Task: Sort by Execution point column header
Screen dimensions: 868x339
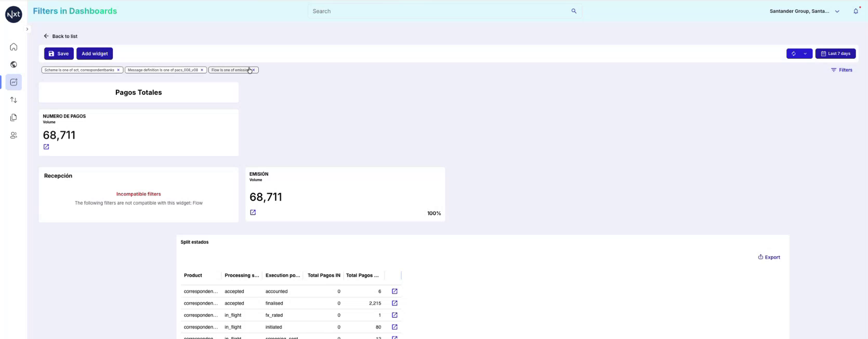Action: click(x=283, y=275)
